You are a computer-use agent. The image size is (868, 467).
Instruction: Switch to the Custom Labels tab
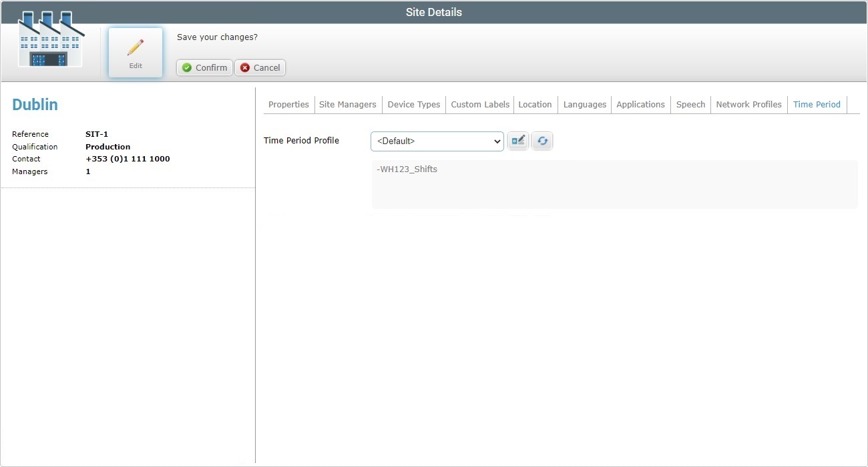click(479, 104)
